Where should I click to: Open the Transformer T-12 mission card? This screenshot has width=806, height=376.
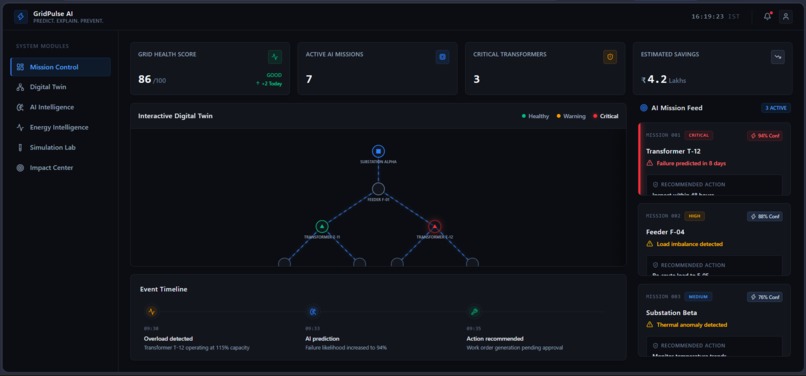(715, 159)
